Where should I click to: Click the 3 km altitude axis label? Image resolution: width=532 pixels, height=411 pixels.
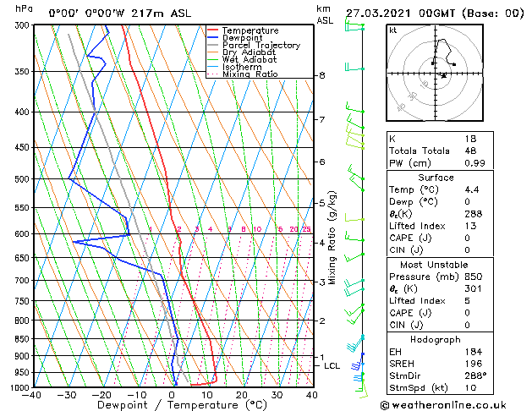(x=322, y=282)
